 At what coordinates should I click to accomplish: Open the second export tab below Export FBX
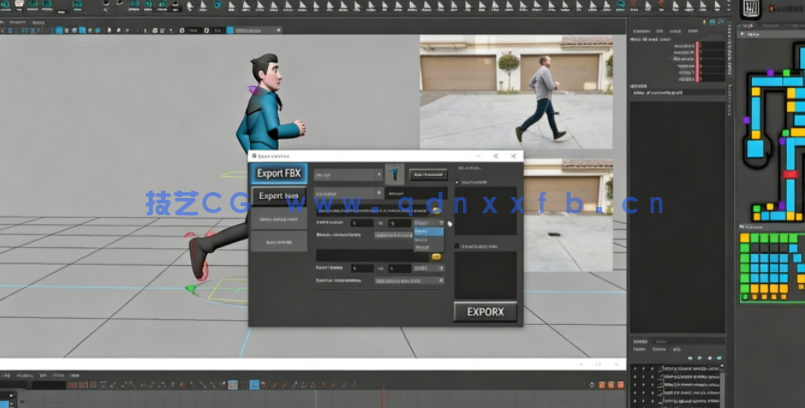click(279, 196)
